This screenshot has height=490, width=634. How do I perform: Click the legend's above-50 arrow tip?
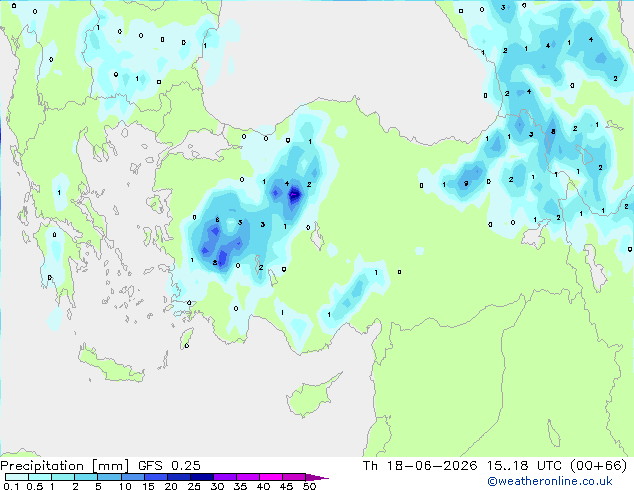(x=317, y=477)
